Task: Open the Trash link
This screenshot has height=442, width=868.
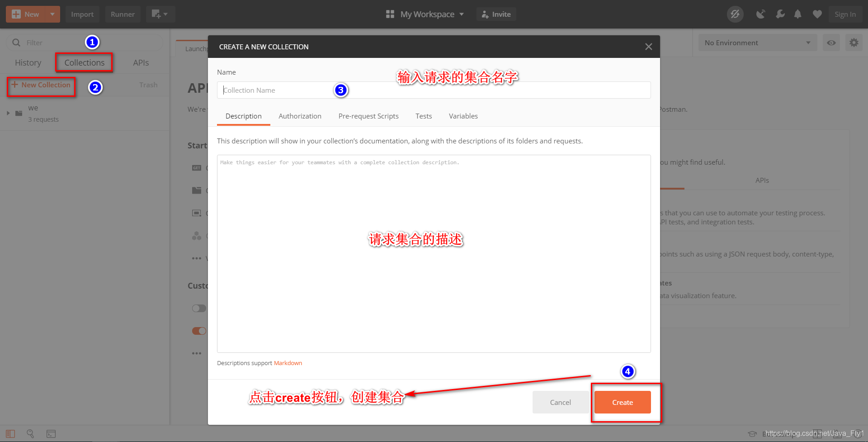Action: (x=148, y=85)
